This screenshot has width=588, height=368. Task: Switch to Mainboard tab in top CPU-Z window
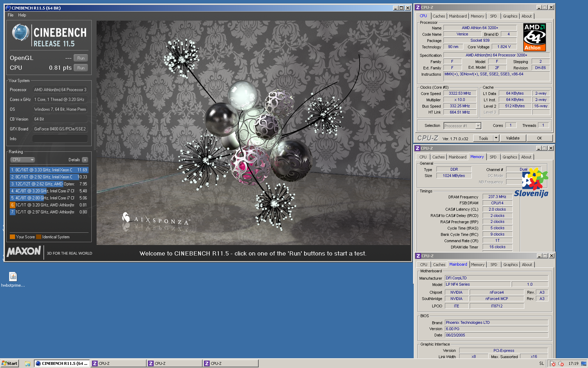(458, 16)
